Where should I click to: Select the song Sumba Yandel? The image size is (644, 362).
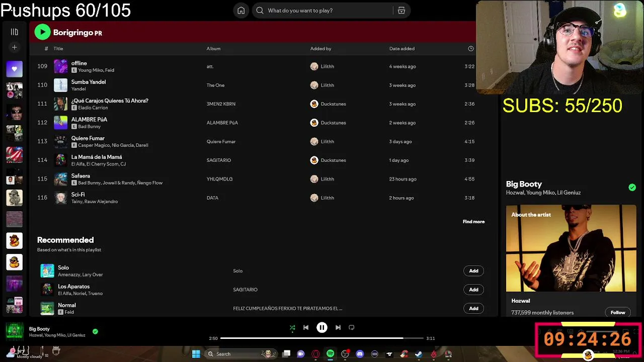click(x=89, y=82)
